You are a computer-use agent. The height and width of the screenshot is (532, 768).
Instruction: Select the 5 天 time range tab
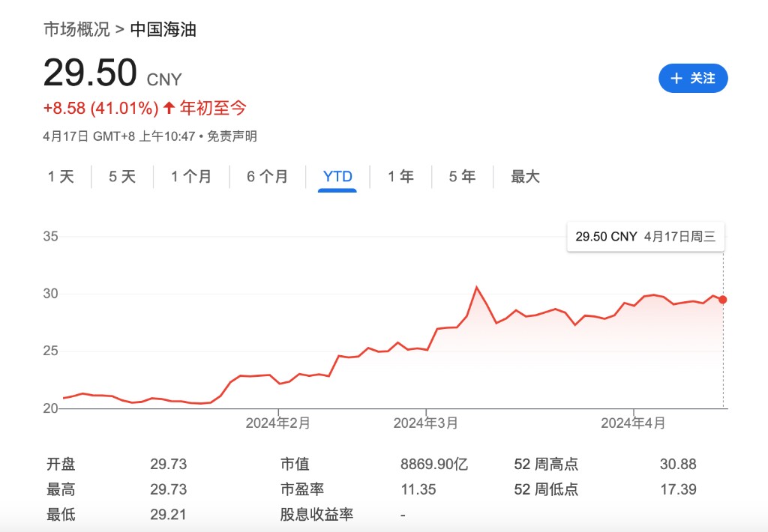tap(122, 176)
